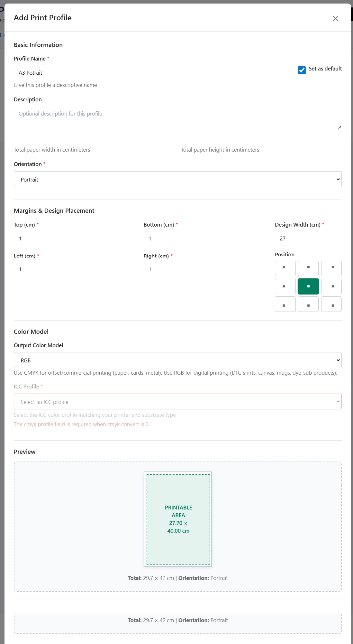Close the Add Print Profile dialog
Screen dimensions: 353x644
tap(335, 19)
